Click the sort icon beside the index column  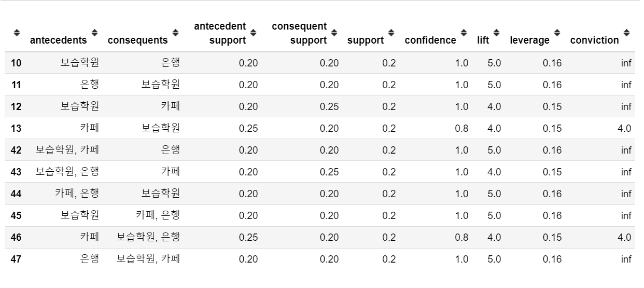(x=17, y=33)
